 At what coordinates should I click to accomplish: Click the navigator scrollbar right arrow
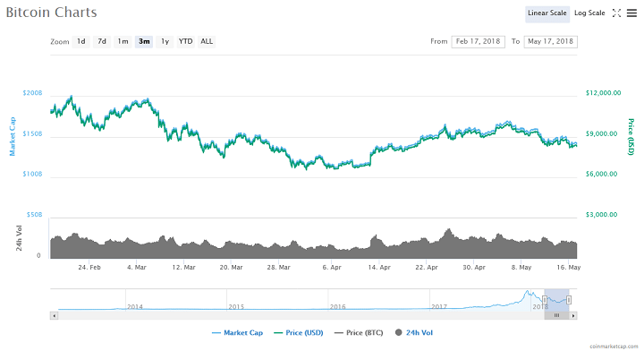(x=573, y=316)
